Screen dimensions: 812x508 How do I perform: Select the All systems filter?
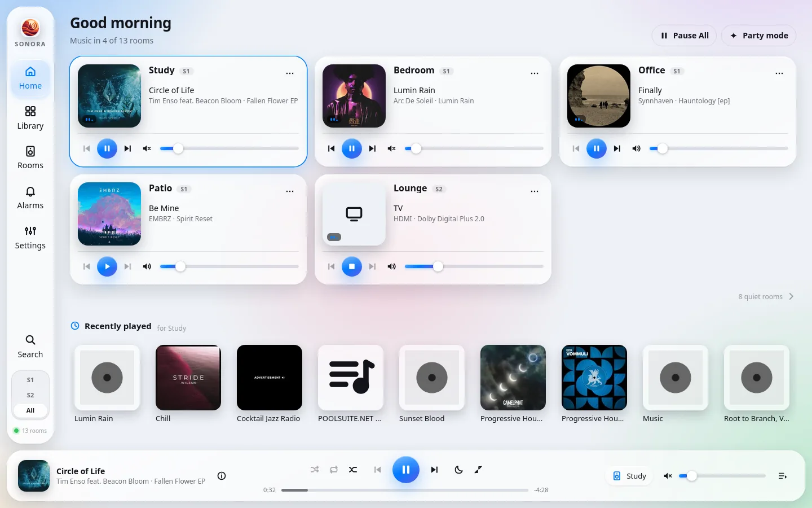pos(30,410)
